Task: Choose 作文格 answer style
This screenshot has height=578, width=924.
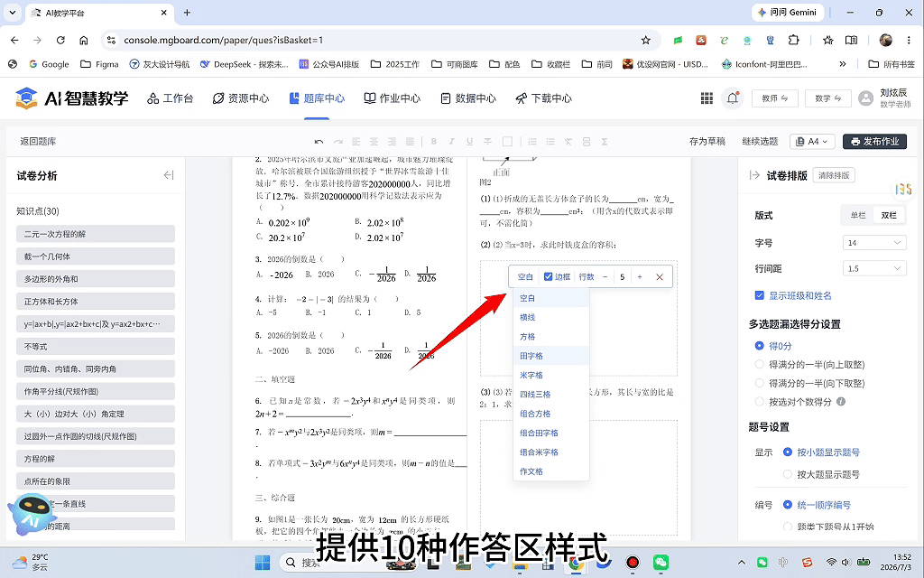Action: (551, 471)
